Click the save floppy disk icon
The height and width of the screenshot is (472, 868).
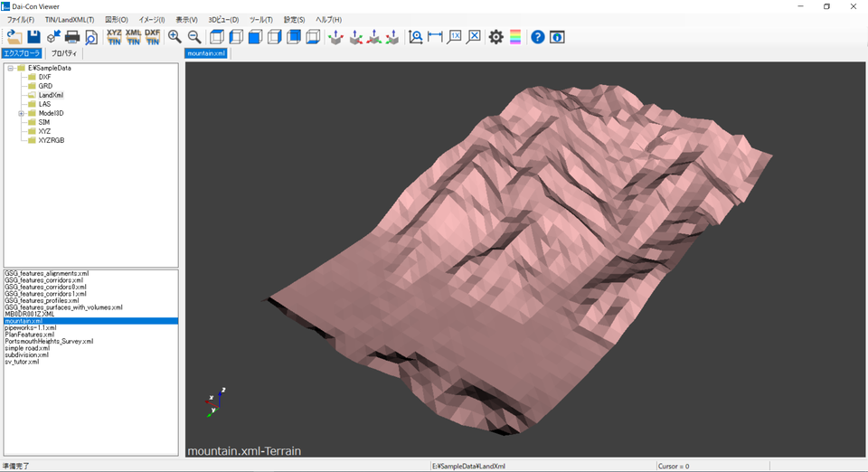coord(33,37)
